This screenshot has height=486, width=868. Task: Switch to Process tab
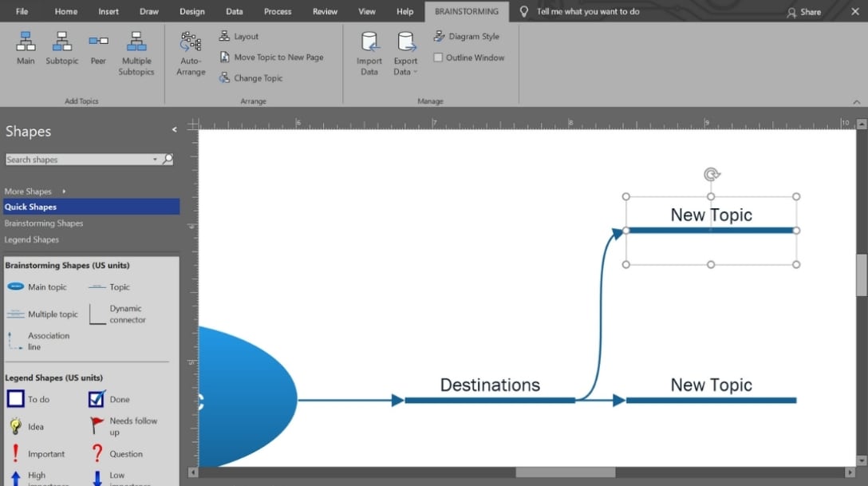pos(278,11)
